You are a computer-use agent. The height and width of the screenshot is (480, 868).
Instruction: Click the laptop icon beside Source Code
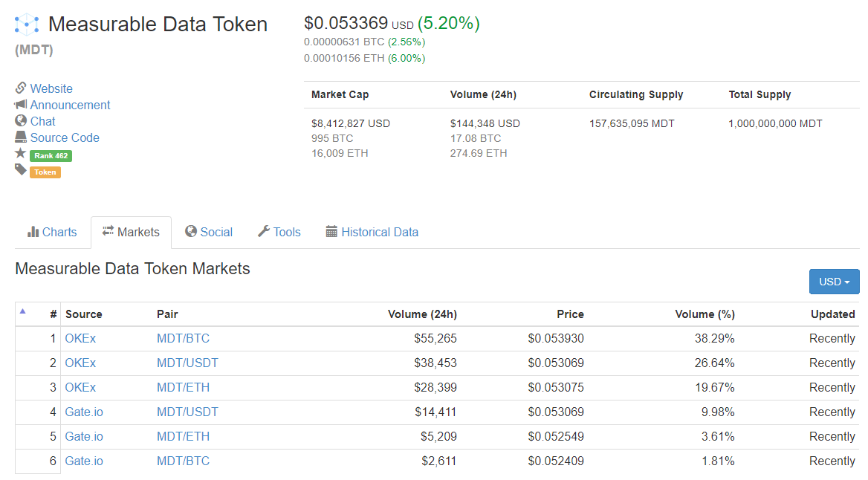(21, 137)
